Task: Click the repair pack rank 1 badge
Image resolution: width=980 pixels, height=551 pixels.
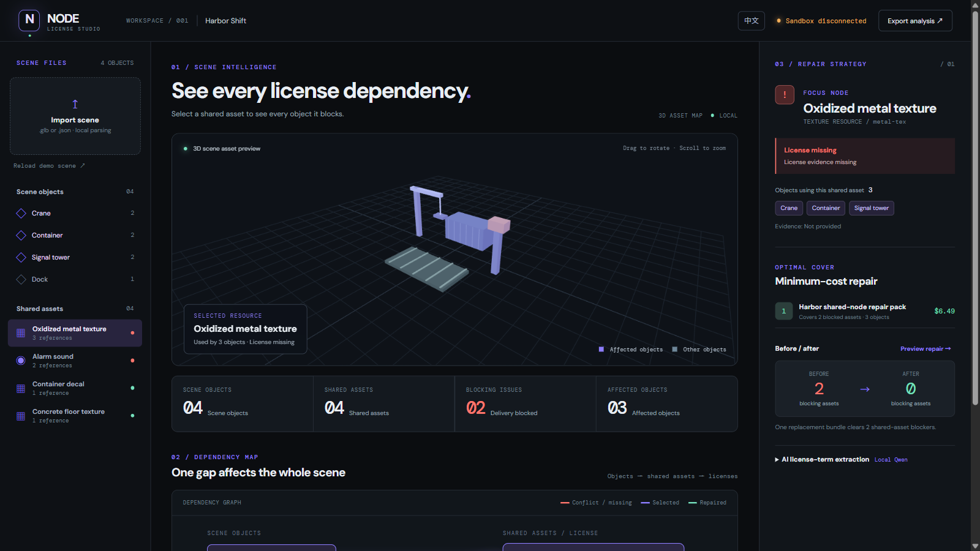Action: 783,311
